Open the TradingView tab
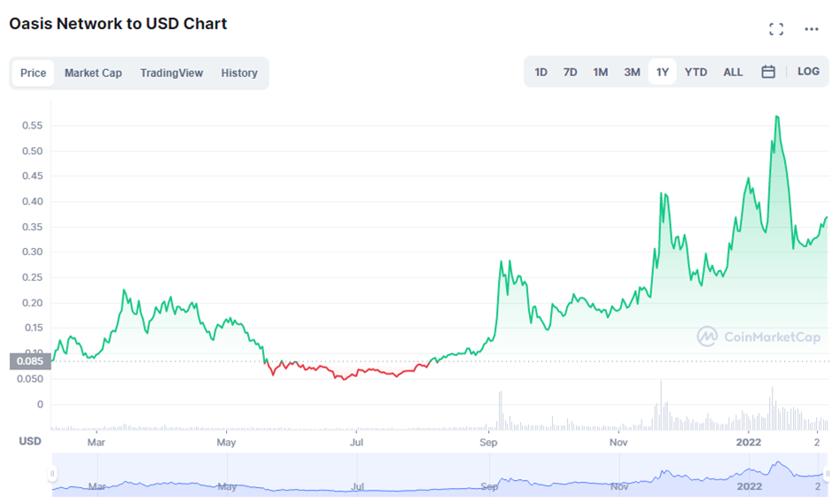The image size is (832, 504). [x=171, y=73]
